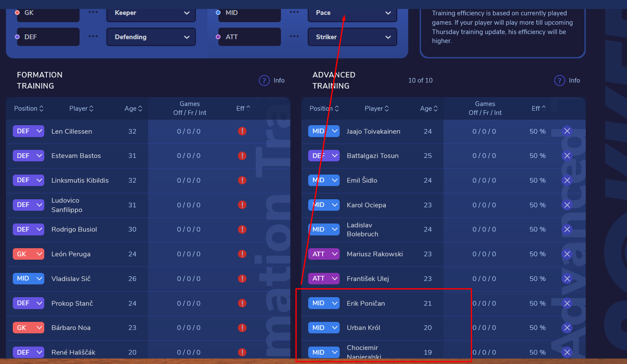Viewport: 627px width, 364px height.
Task: Click warning icon for Vladislav Sič
Action: coord(242,278)
